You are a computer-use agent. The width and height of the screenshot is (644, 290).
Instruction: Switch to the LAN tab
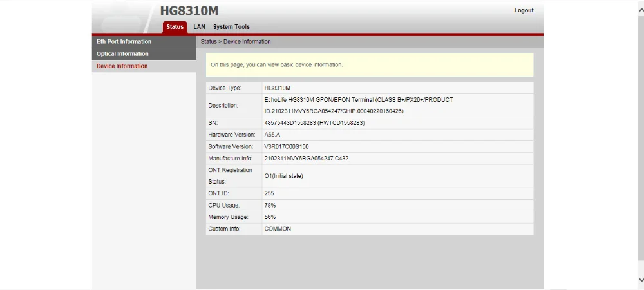(199, 27)
